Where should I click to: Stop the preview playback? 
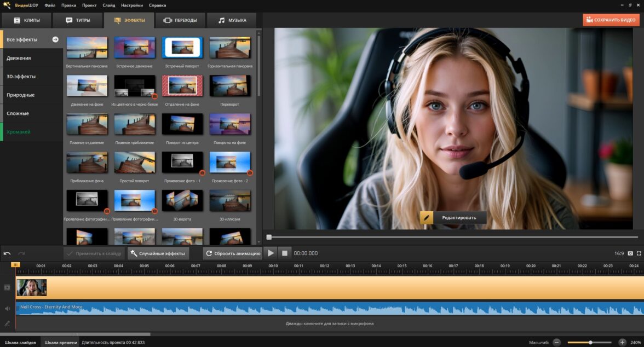pos(285,253)
